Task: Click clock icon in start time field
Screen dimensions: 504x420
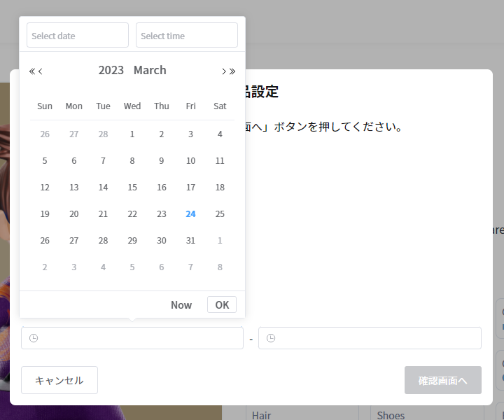Action: (x=34, y=337)
